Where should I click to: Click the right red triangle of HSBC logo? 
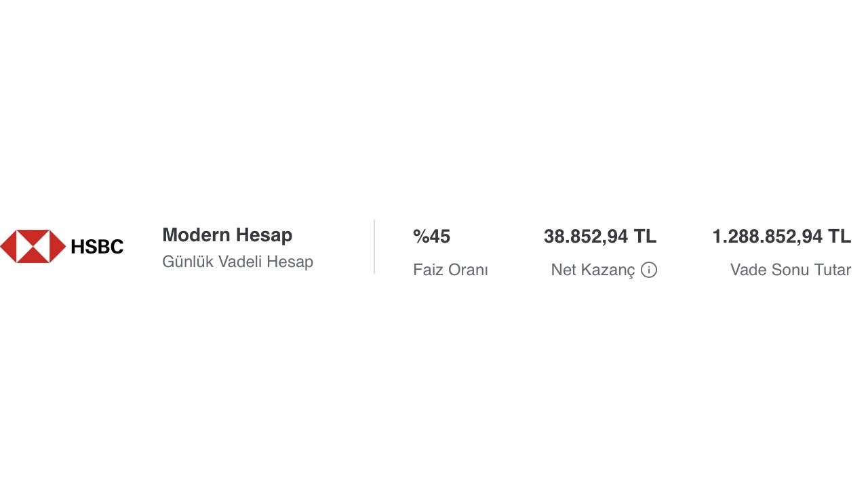[x=58, y=246]
